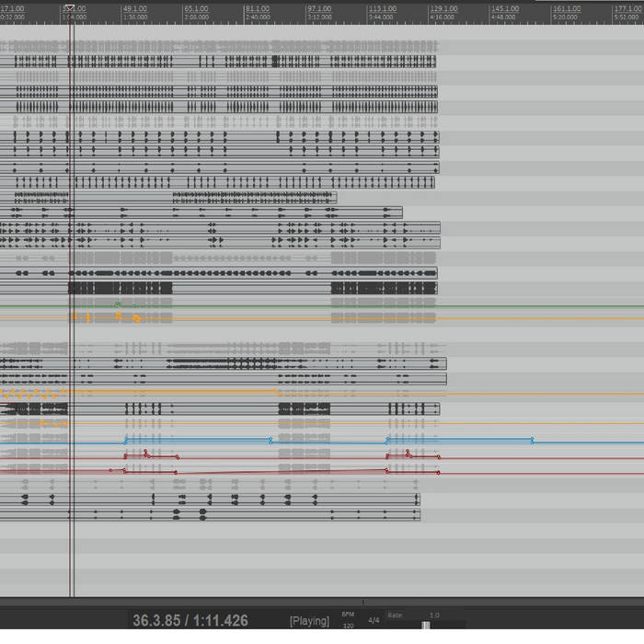Click the 4/4 time signature field
The width and height of the screenshot is (644, 644).
point(374,620)
